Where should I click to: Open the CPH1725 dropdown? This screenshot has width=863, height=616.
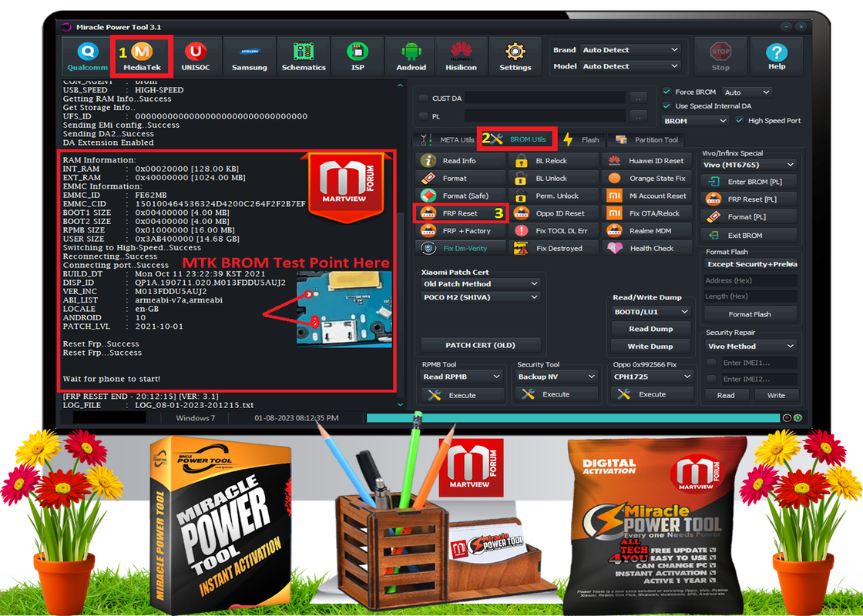point(652,377)
